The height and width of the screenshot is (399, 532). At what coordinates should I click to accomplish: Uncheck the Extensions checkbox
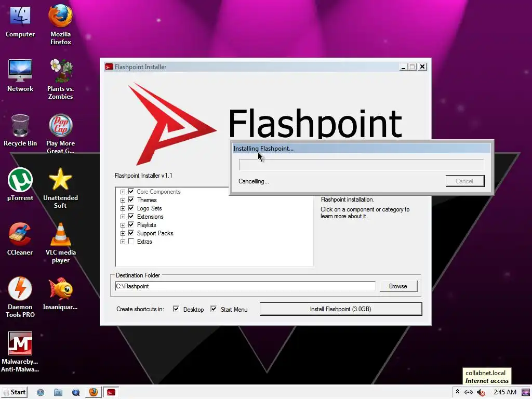pos(131,217)
